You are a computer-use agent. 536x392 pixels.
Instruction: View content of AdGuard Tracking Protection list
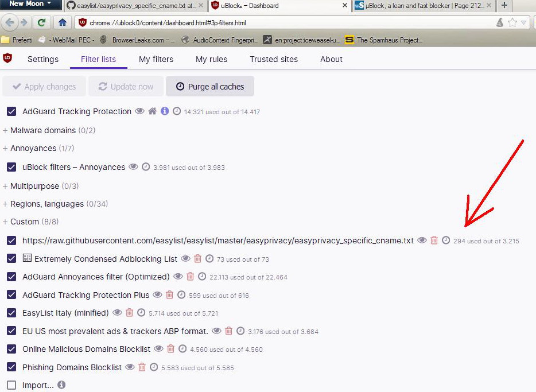pyautogui.click(x=139, y=111)
